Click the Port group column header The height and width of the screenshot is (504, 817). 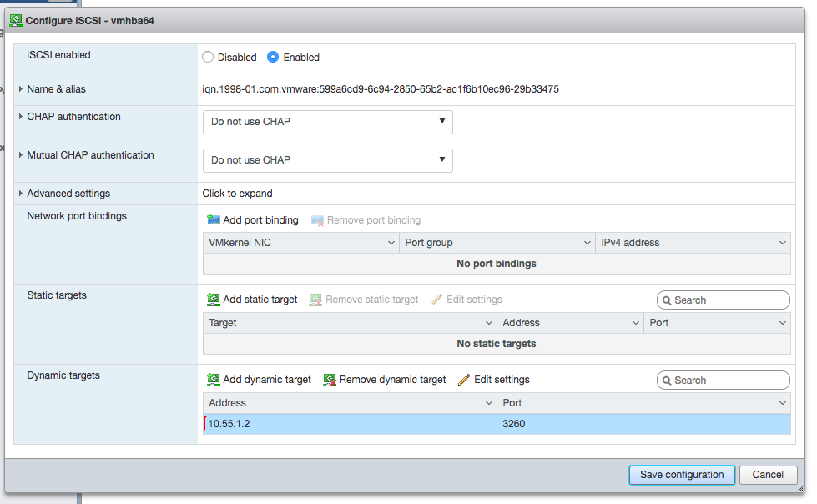tap(497, 243)
